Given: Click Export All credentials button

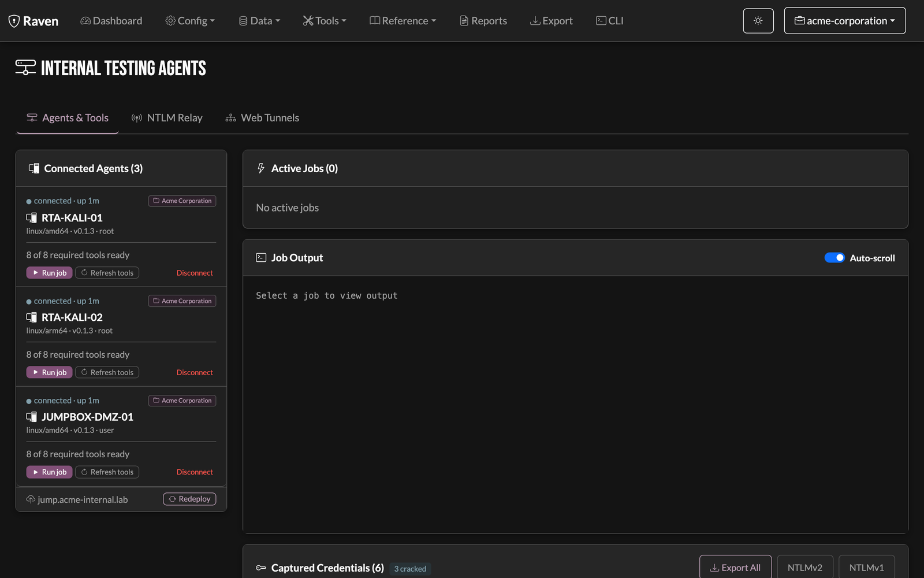Looking at the screenshot, I should (735, 568).
